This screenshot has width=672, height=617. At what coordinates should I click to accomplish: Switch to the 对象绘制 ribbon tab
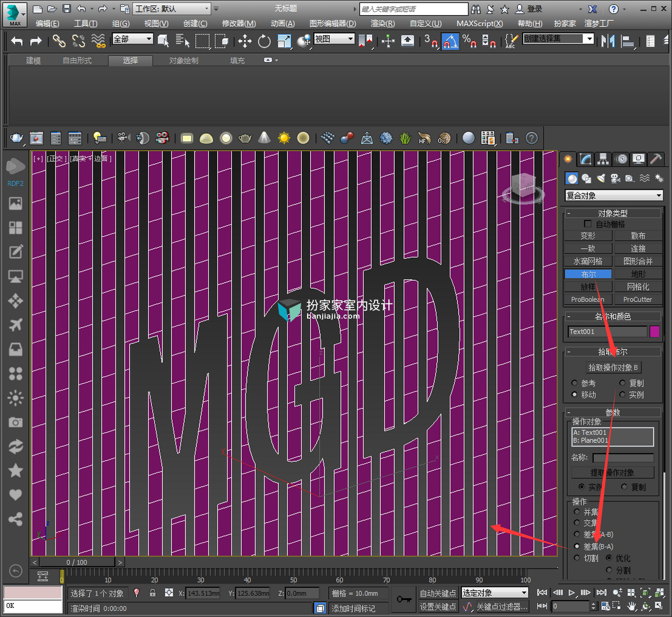tap(184, 60)
